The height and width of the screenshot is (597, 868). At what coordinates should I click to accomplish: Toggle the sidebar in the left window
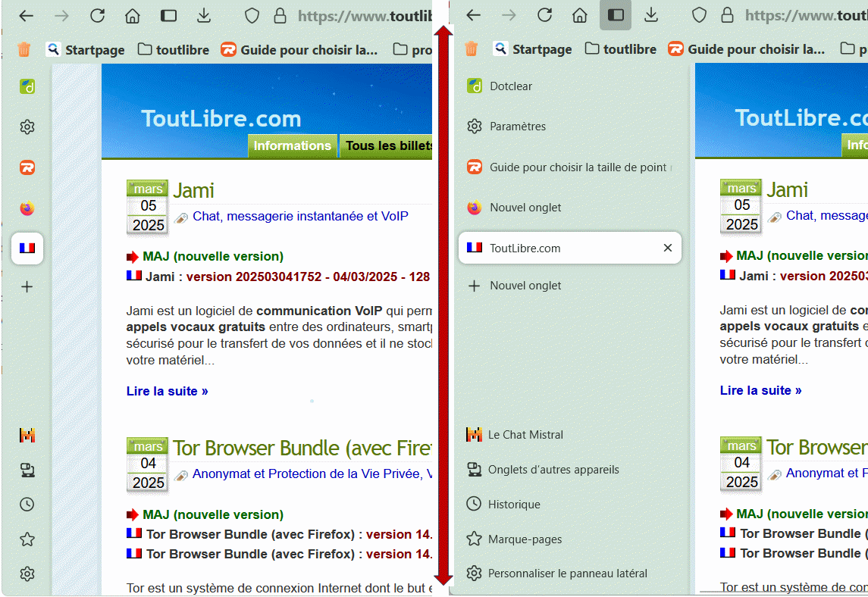(x=168, y=15)
